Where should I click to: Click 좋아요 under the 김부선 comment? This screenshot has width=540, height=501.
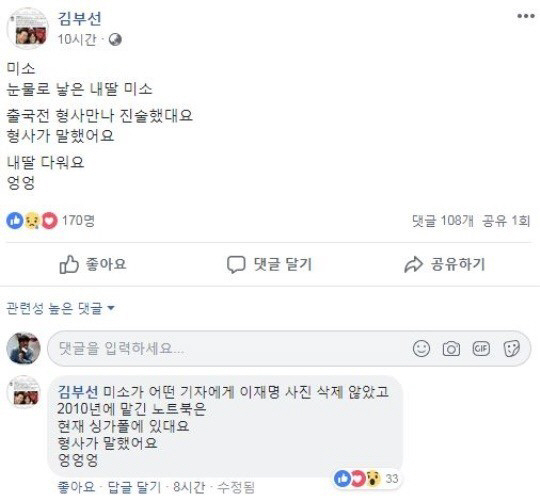click(x=76, y=487)
